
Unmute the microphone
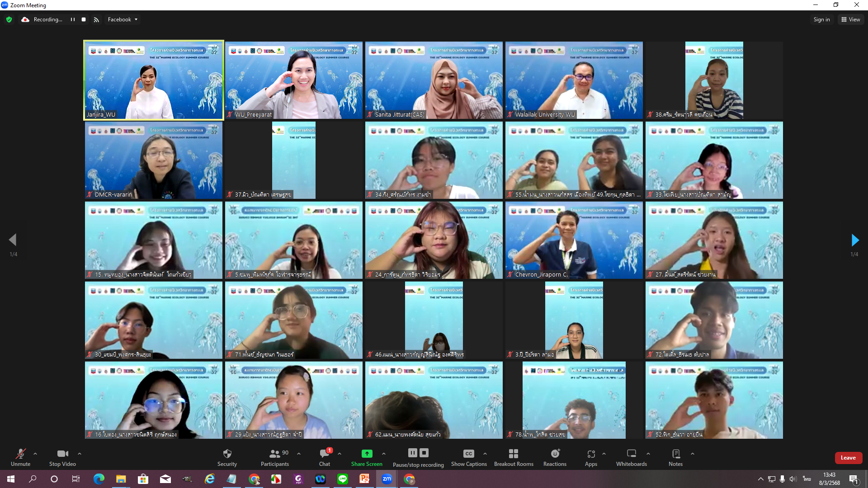[x=20, y=454]
